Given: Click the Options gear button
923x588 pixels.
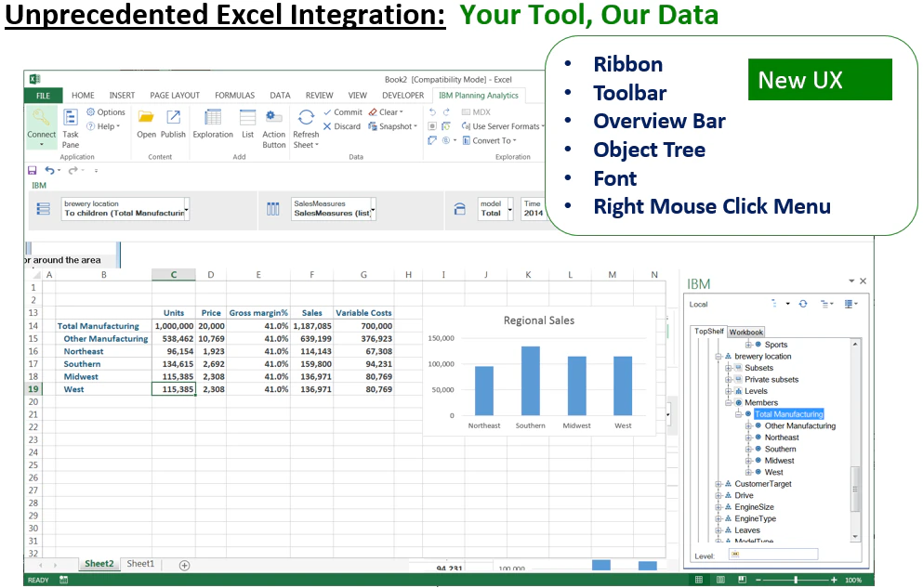Looking at the screenshot, I should tap(106, 111).
